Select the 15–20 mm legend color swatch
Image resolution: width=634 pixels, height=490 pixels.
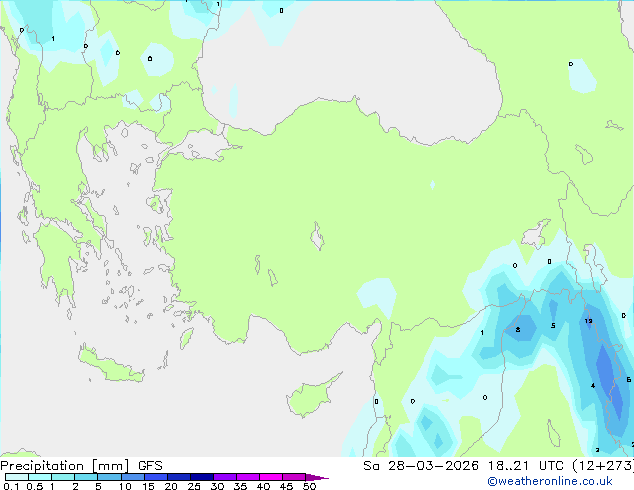(155, 477)
